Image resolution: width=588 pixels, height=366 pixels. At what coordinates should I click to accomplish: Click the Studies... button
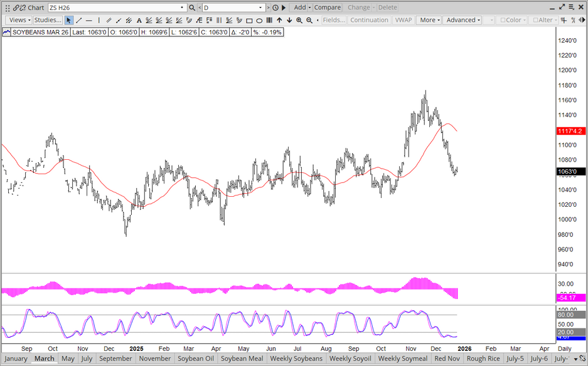[48, 20]
